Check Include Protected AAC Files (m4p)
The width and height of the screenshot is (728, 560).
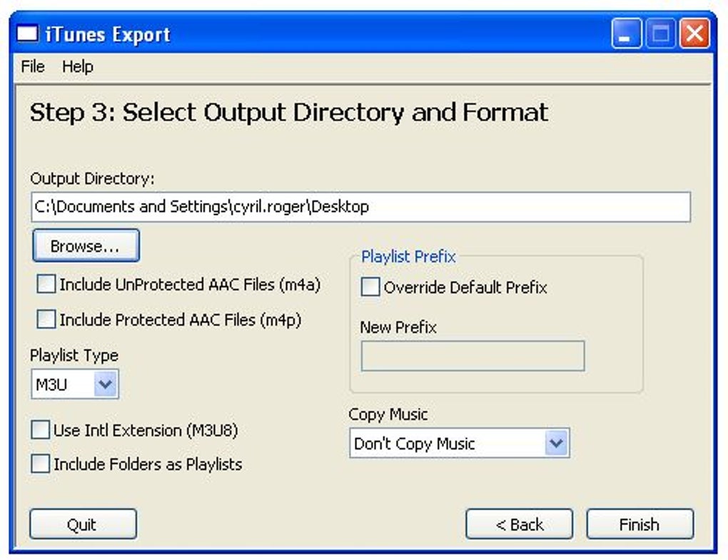point(46,320)
